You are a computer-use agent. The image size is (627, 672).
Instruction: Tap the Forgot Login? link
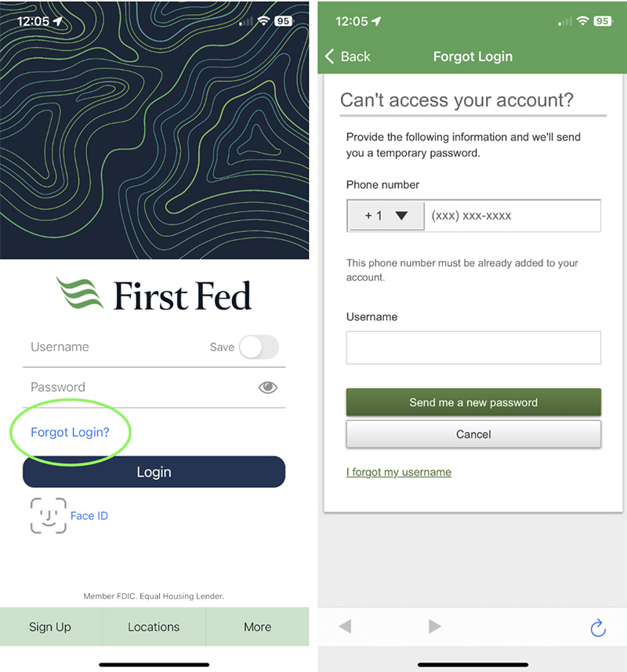click(x=70, y=432)
